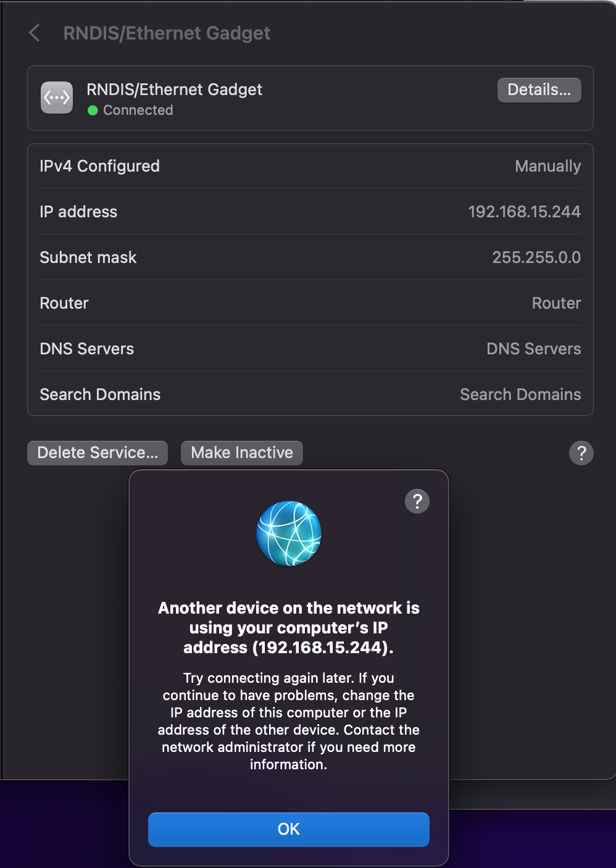Make the RNDIS/Ethernet service inactive
The image size is (616, 868).
pyautogui.click(x=241, y=453)
